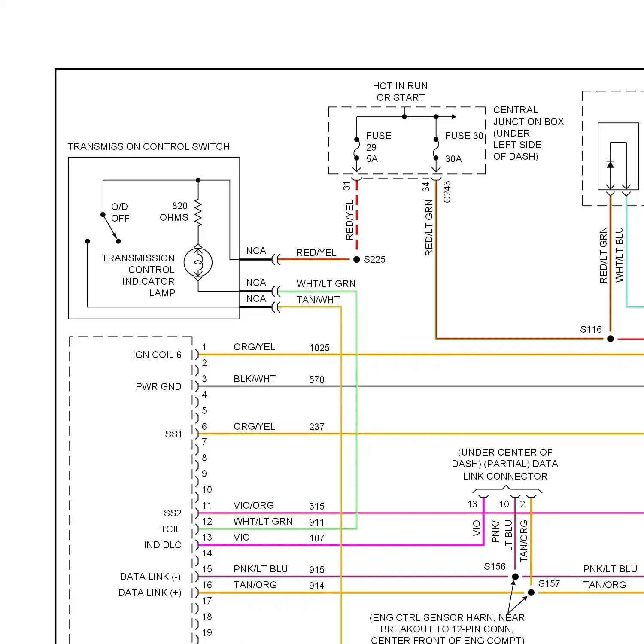Click the HOT IN RUN OR START label

click(x=400, y=92)
